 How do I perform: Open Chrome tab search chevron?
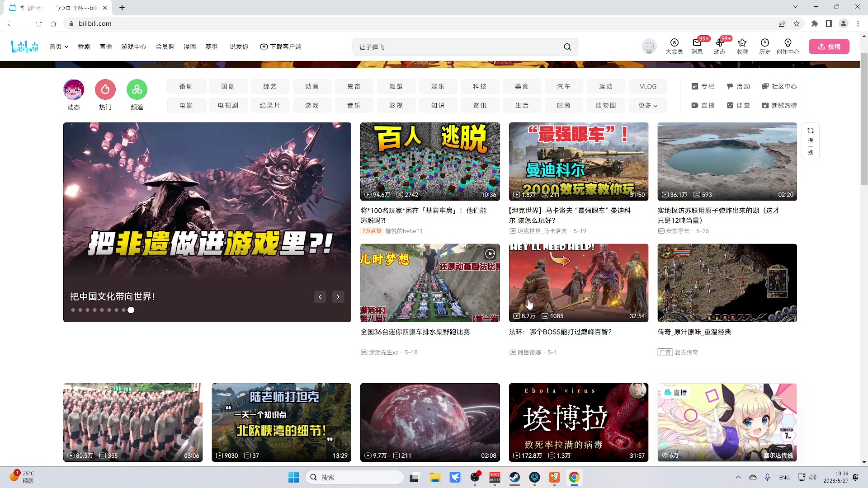tap(795, 7)
